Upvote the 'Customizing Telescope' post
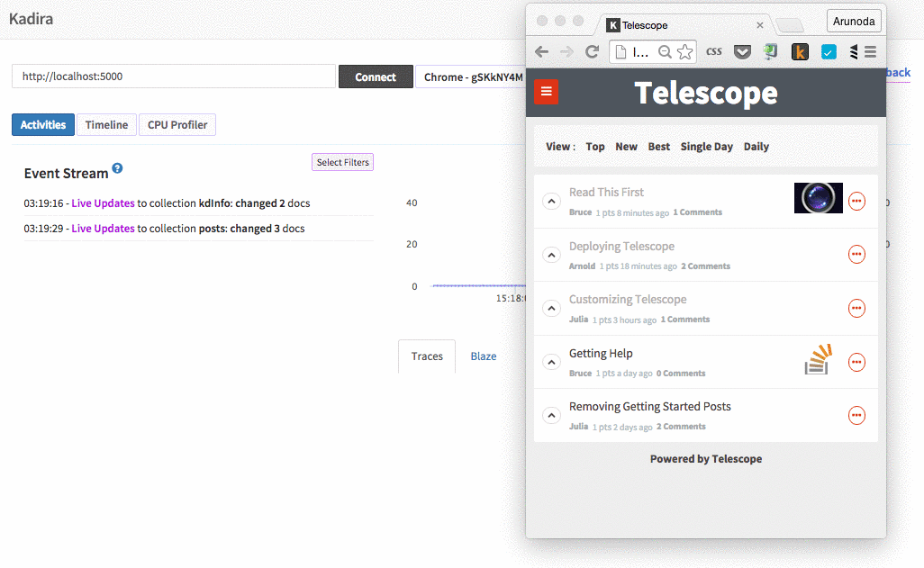This screenshot has height=568, width=924. pyautogui.click(x=551, y=308)
